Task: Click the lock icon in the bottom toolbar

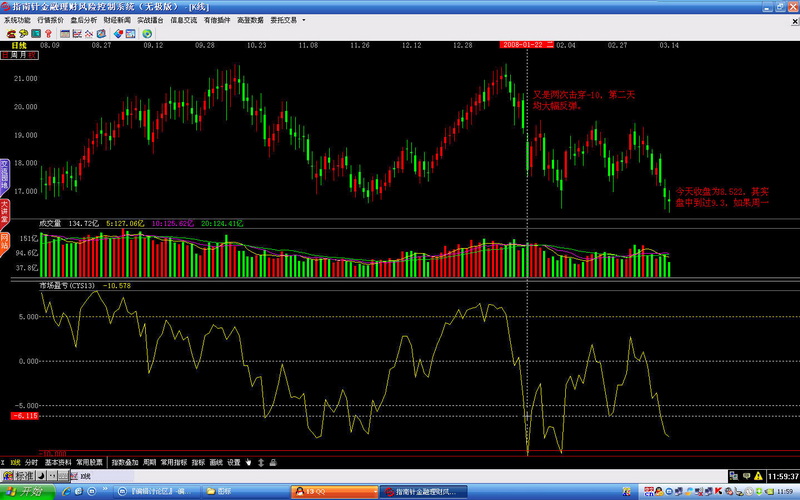Action: point(272,463)
